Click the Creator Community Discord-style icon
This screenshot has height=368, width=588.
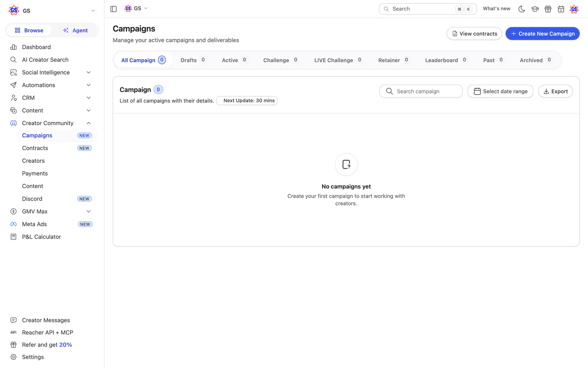pyautogui.click(x=14, y=123)
